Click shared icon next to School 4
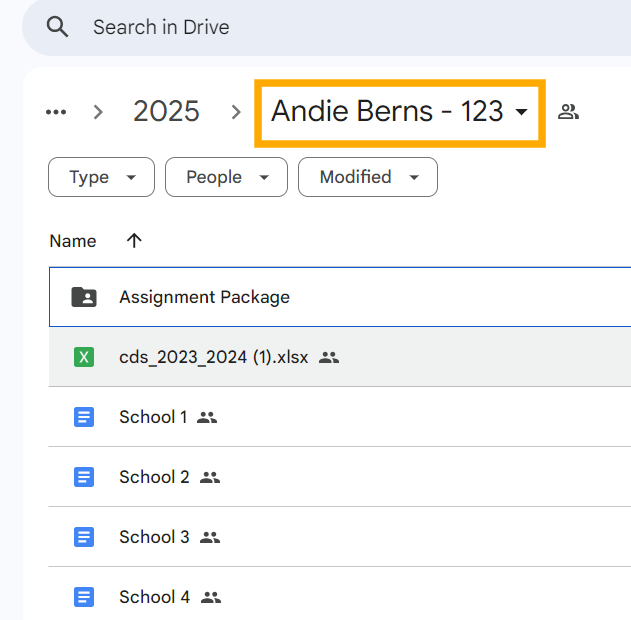The width and height of the screenshot is (631, 620). point(211,597)
